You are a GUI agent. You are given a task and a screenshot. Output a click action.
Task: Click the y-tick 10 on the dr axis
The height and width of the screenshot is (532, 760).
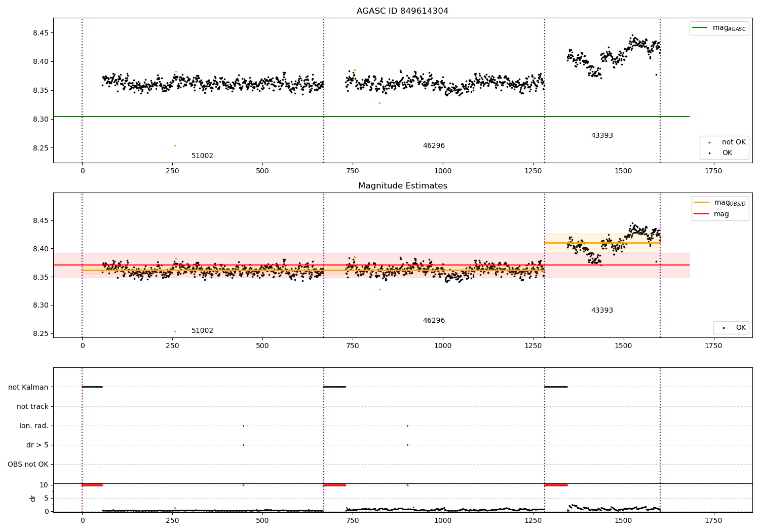[x=44, y=485]
